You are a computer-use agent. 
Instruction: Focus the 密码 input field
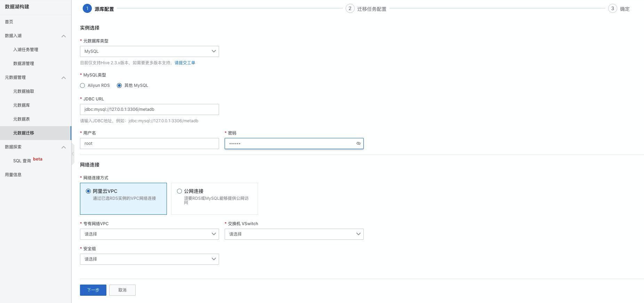pyautogui.click(x=294, y=144)
